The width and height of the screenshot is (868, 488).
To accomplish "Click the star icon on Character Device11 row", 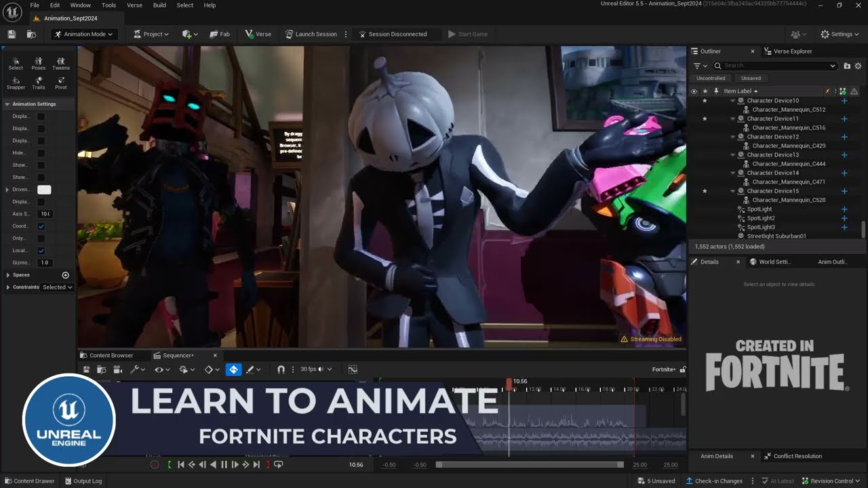I will point(705,119).
